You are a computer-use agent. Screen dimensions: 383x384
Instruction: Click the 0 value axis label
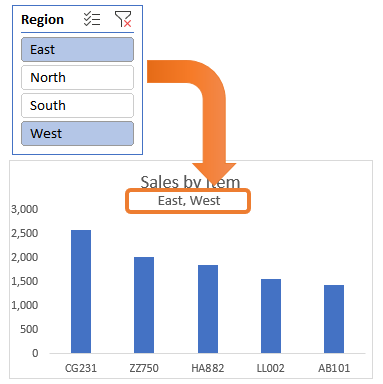pos(35,353)
